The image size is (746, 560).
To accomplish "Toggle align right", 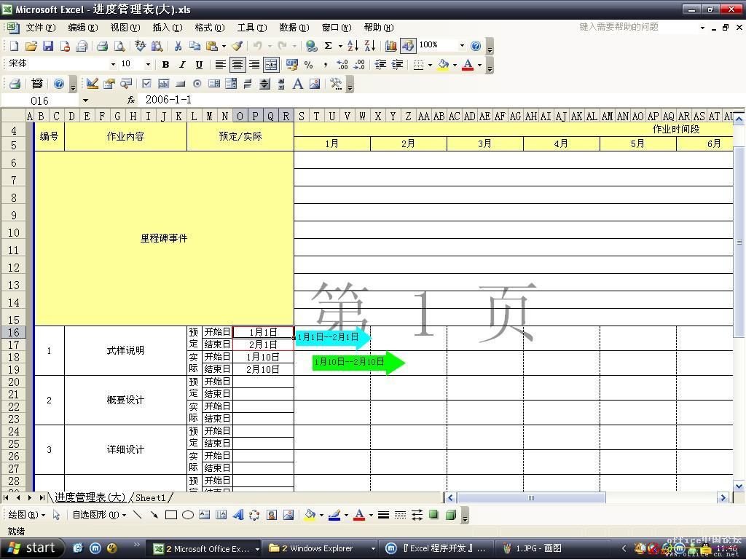I will 254,65.
